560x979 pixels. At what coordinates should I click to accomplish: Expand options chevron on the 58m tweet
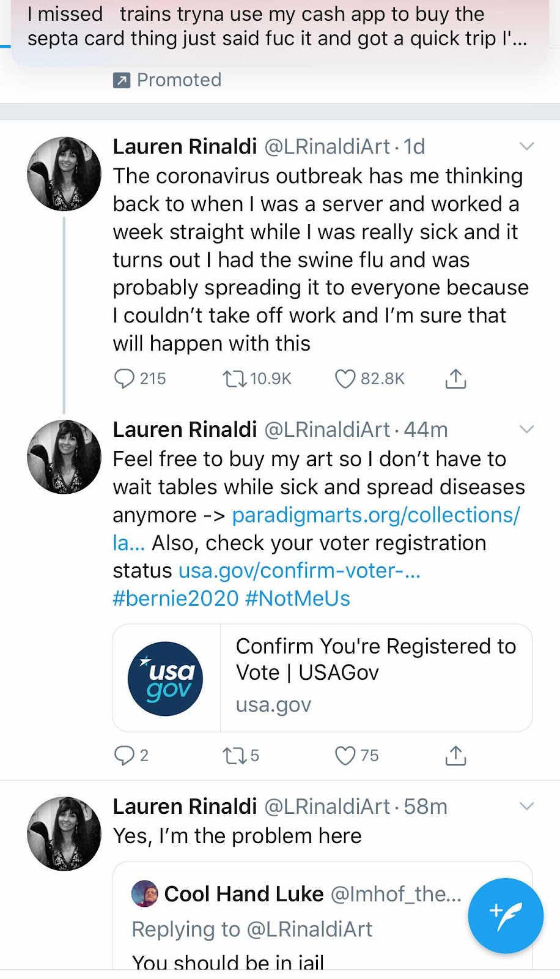[526, 806]
